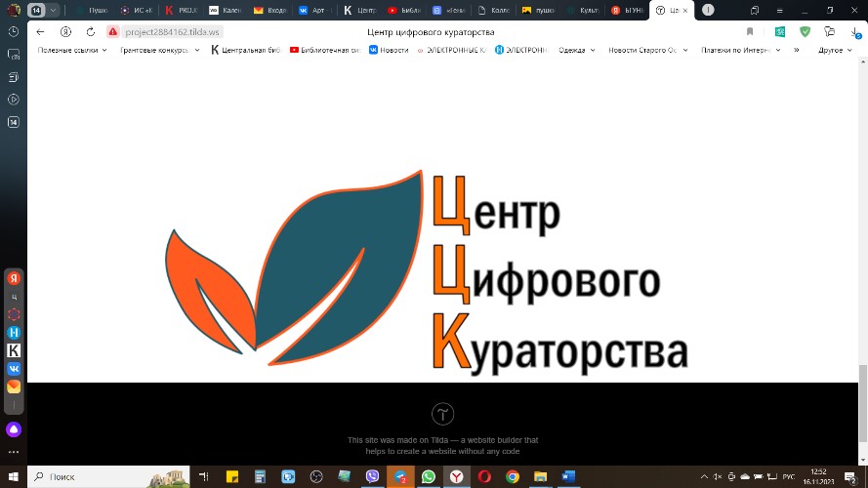Open the orange mail icon in sidebar
This screenshot has width=868, height=488.
coord(14,386)
